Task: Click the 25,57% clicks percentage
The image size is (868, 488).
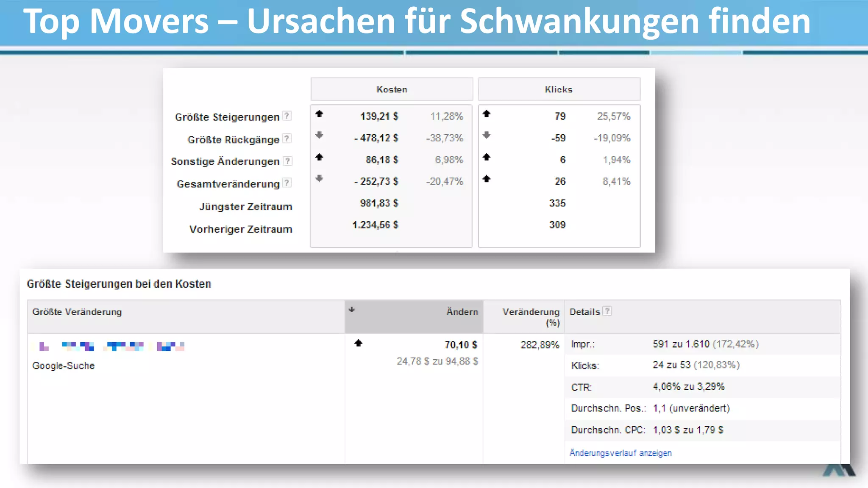Action: pyautogui.click(x=614, y=116)
